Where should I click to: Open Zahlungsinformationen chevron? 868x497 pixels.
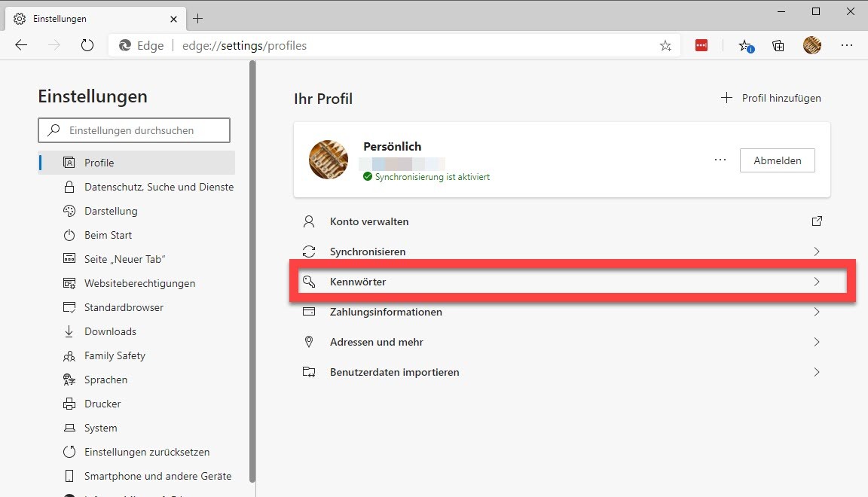(x=816, y=312)
